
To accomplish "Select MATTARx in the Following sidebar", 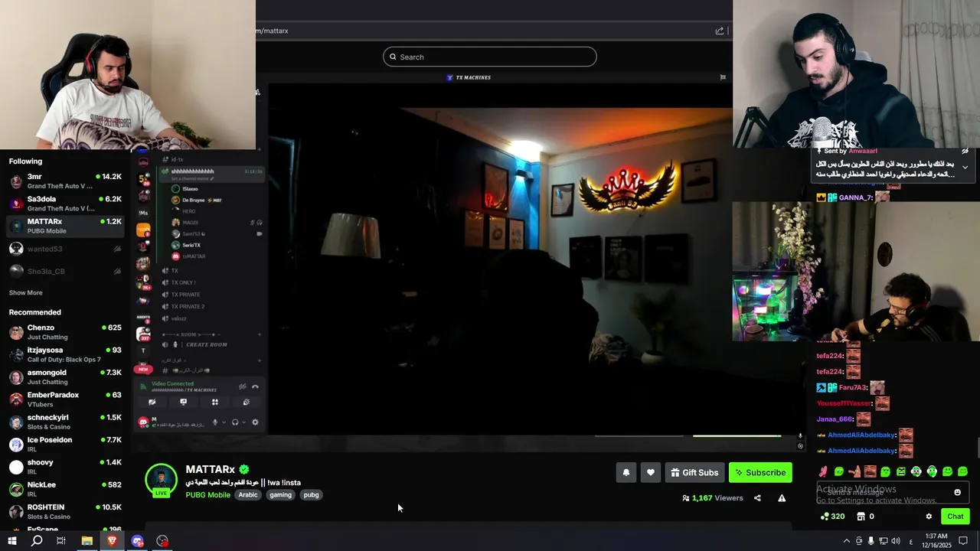I will coord(65,226).
